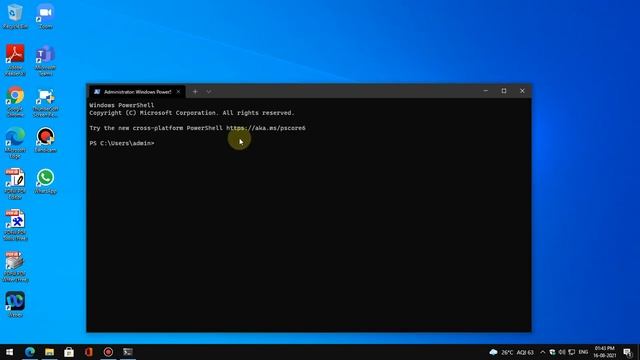Open the PDF tools desktop shortcut with wrench
Image resolution: width=640 pixels, height=360 pixels.
[15, 225]
